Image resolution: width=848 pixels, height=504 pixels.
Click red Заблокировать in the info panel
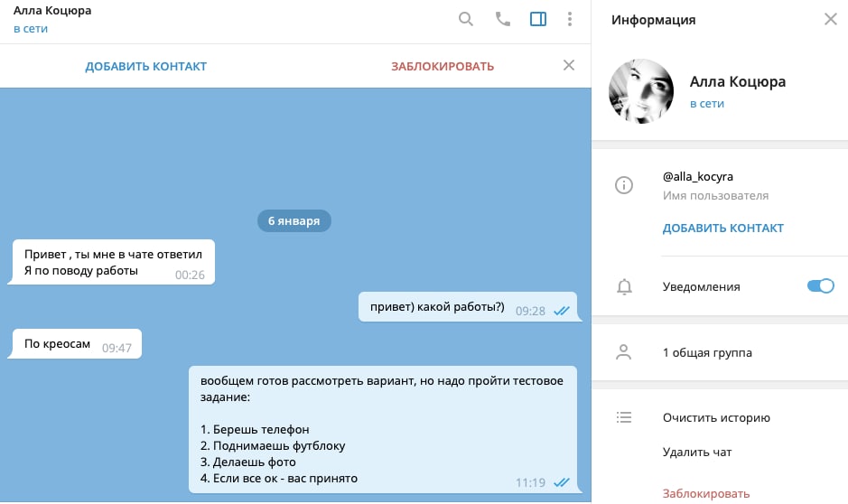[706, 493]
